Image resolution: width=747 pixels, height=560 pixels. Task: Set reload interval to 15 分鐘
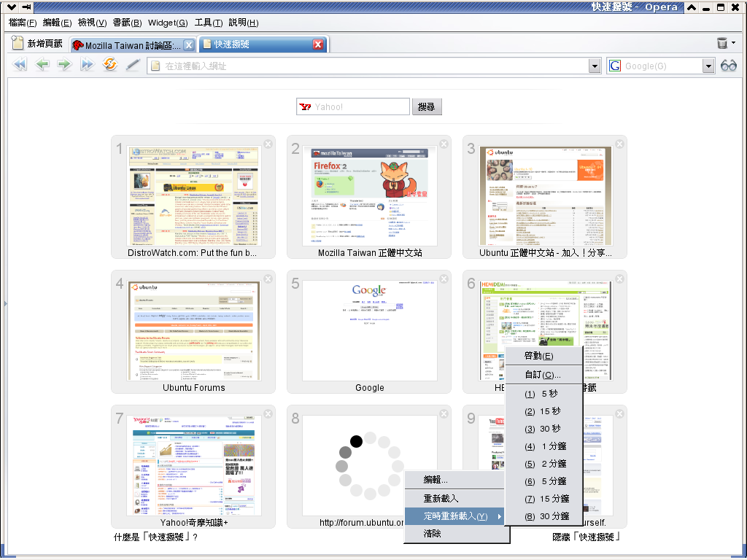[x=543, y=499]
